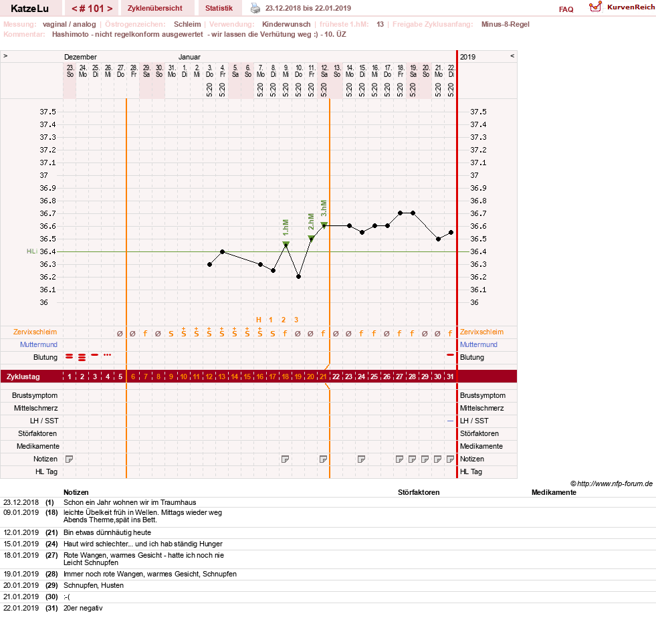Select cycle day 6 in Zyklustag bar
Viewport: 656px width, 644px height.
click(x=133, y=377)
